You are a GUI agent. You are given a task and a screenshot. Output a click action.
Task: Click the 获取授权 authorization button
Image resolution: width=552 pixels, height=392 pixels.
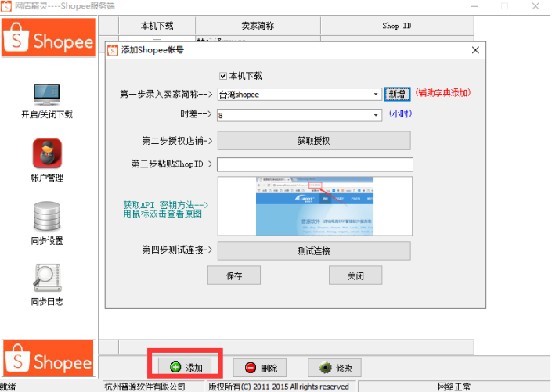tap(314, 141)
